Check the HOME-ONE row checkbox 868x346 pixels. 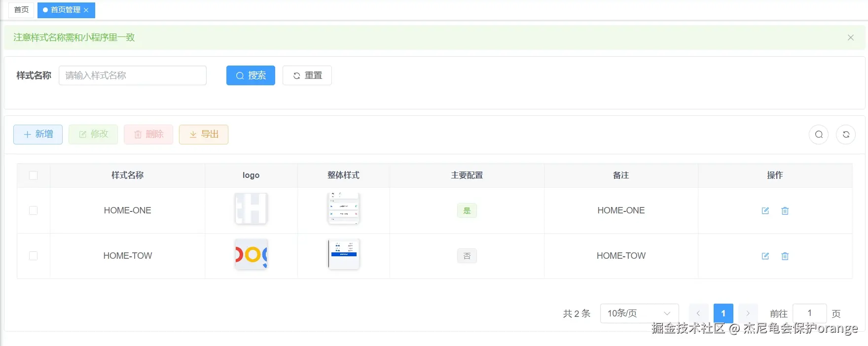tap(34, 210)
